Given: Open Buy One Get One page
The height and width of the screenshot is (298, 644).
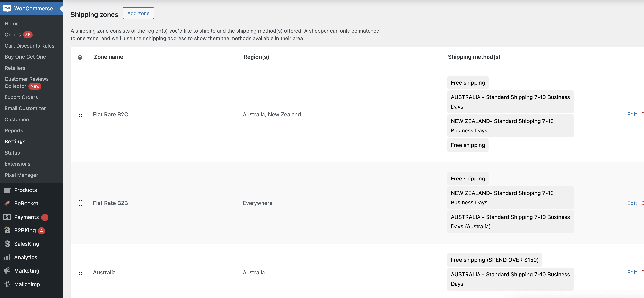Looking at the screenshot, I should (25, 57).
